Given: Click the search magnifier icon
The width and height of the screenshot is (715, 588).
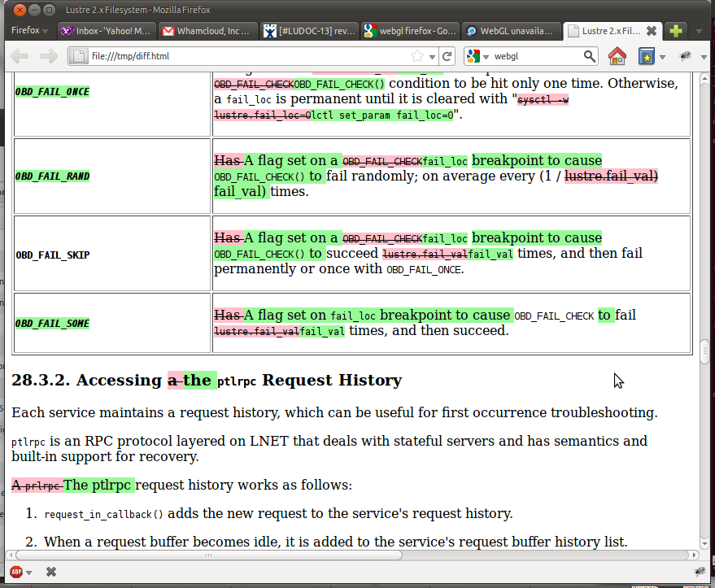Looking at the screenshot, I should point(589,56).
